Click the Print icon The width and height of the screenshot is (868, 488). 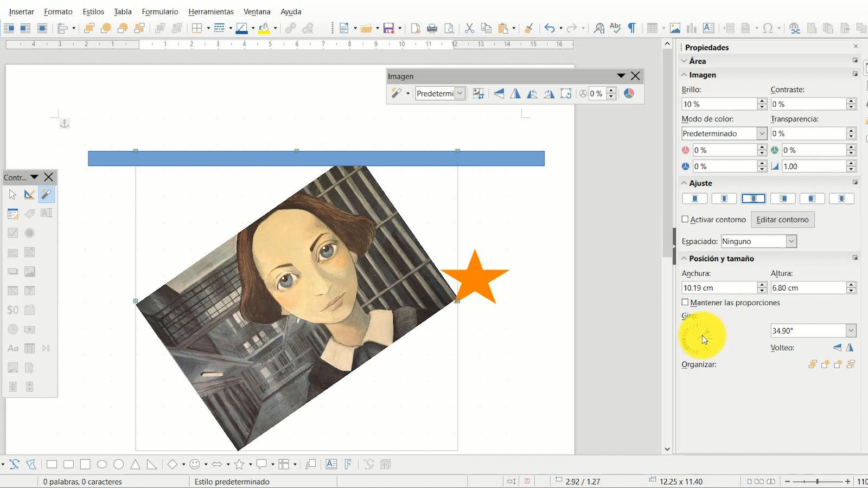pos(432,28)
